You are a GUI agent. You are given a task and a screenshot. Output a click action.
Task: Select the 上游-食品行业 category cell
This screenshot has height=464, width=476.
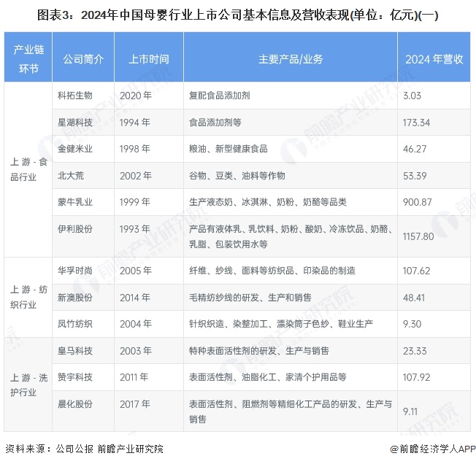click(x=29, y=169)
